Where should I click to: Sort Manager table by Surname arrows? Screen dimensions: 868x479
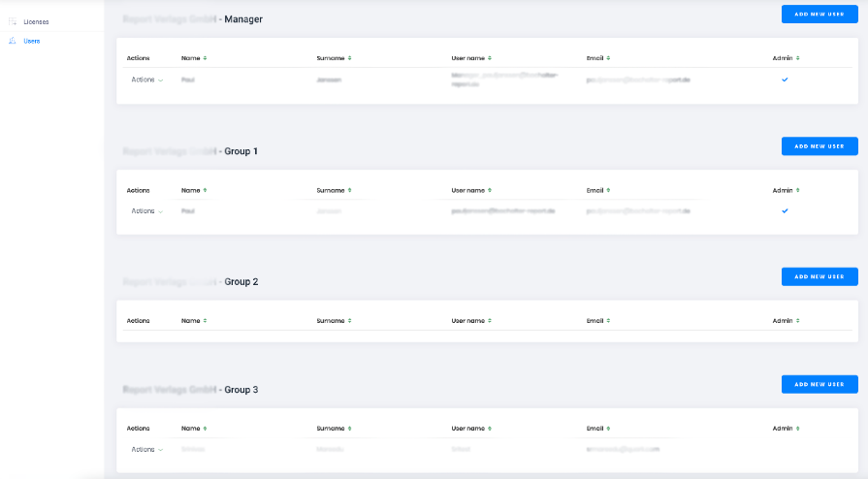[x=349, y=58]
